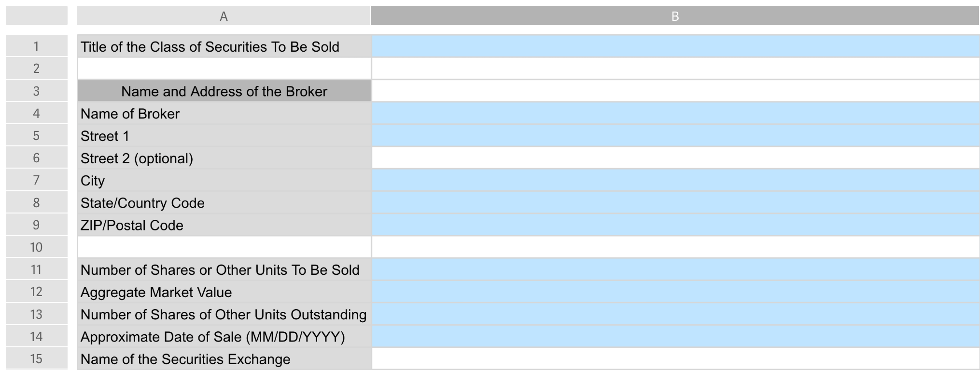Select the 'Aggregate Market Value' label cell
The image size is (980, 370).
point(224,292)
